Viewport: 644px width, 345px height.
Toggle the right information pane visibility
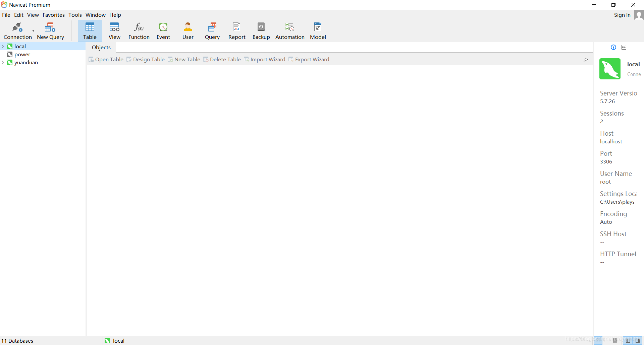pos(638,340)
